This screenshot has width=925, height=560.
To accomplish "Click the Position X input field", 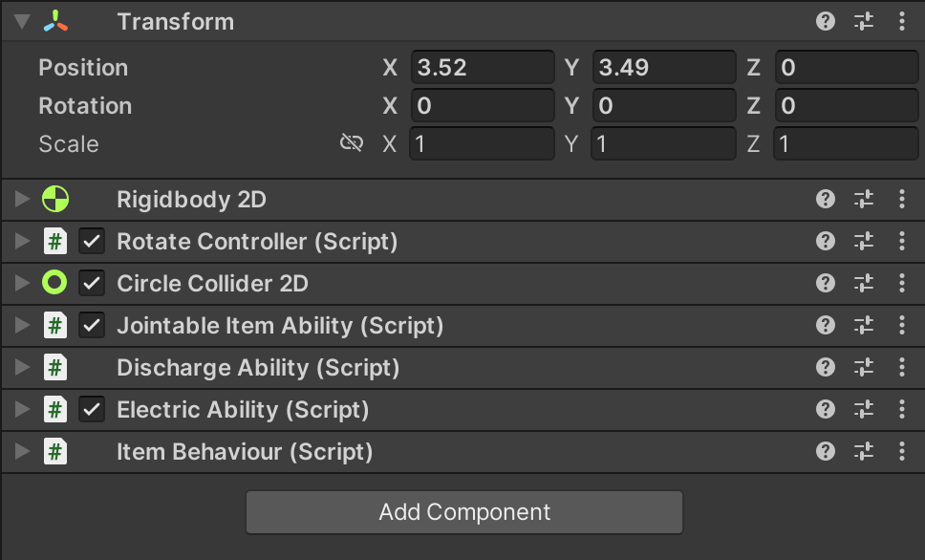I will point(482,68).
